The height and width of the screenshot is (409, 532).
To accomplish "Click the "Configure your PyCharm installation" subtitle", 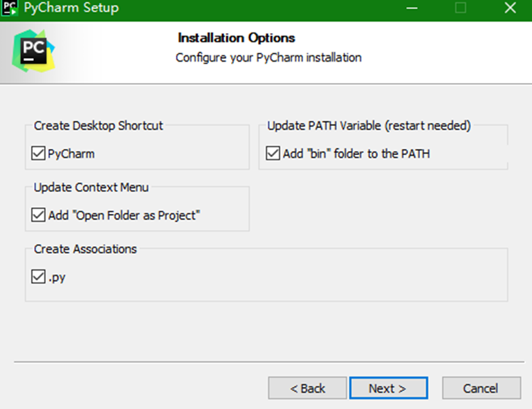I will (x=268, y=57).
